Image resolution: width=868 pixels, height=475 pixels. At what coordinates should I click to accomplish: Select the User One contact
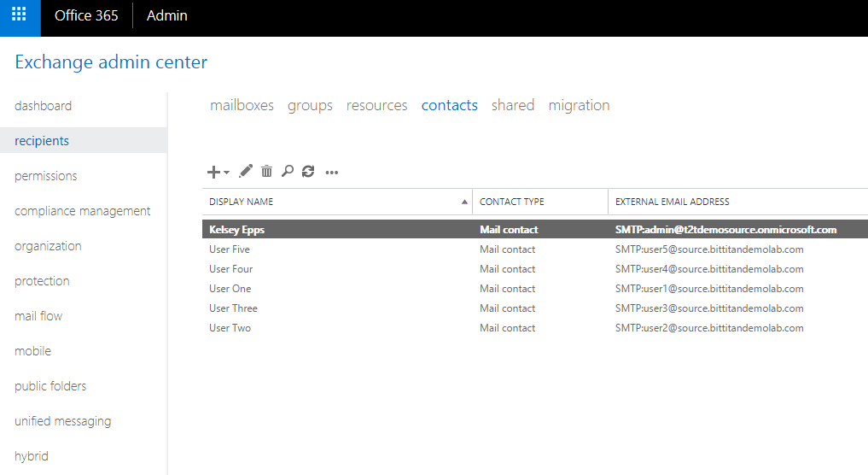pyautogui.click(x=230, y=289)
